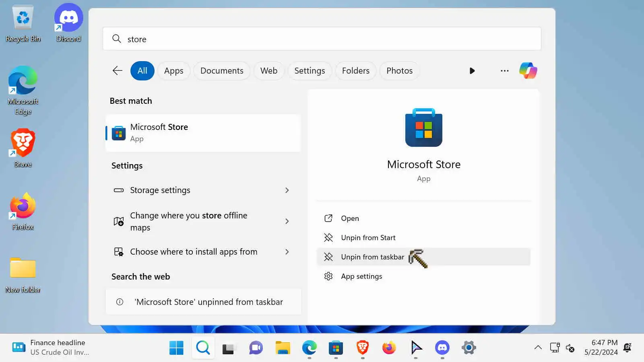The image size is (644, 362).
Task: Switch to the Folders filter tab
Action: tap(356, 71)
